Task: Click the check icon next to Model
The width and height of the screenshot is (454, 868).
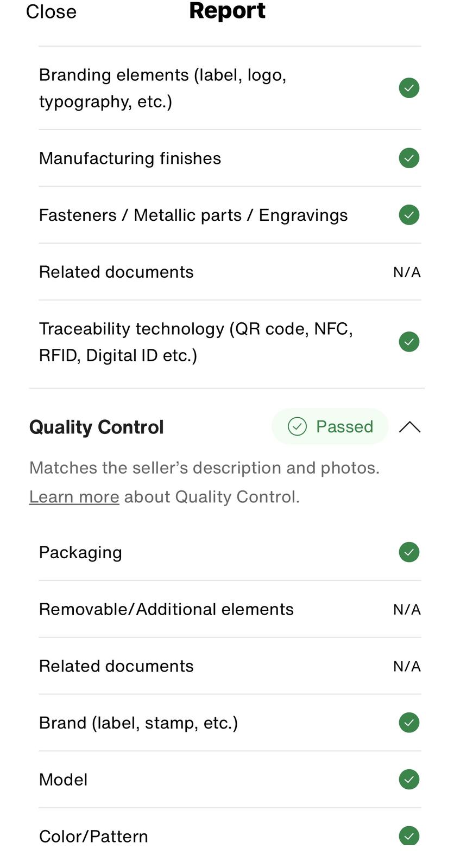Action: pos(409,780)
